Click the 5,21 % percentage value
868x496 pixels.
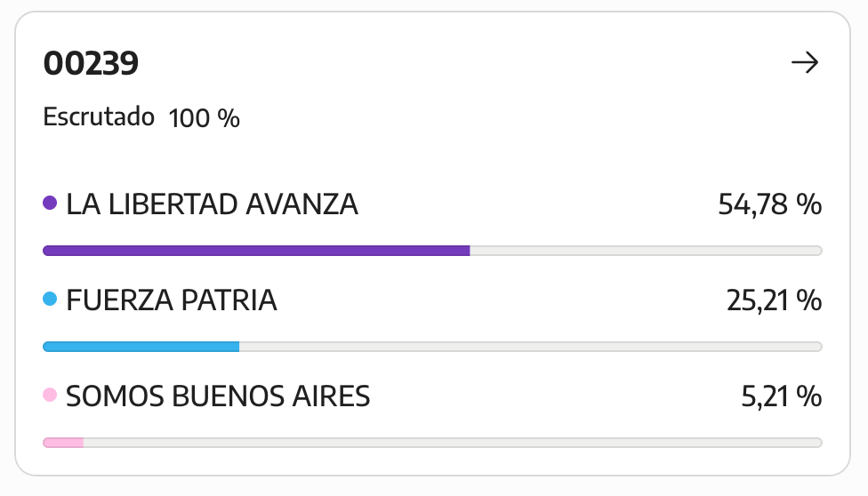coord(781,396)
